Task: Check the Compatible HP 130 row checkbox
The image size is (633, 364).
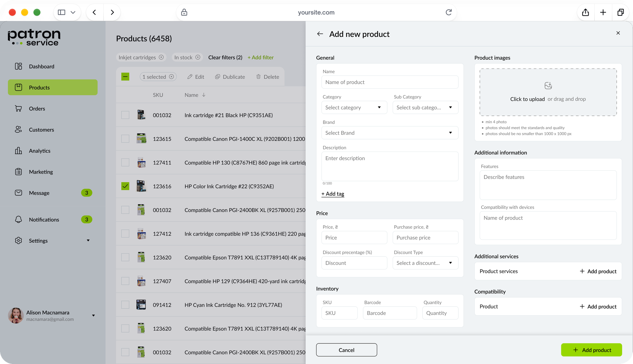Action: click(125, 162)
